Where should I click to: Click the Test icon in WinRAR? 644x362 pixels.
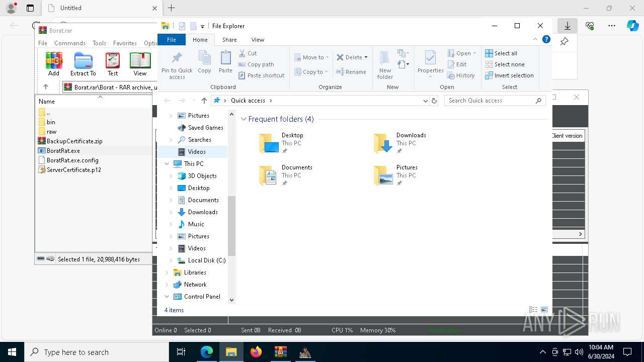point(113,64)
